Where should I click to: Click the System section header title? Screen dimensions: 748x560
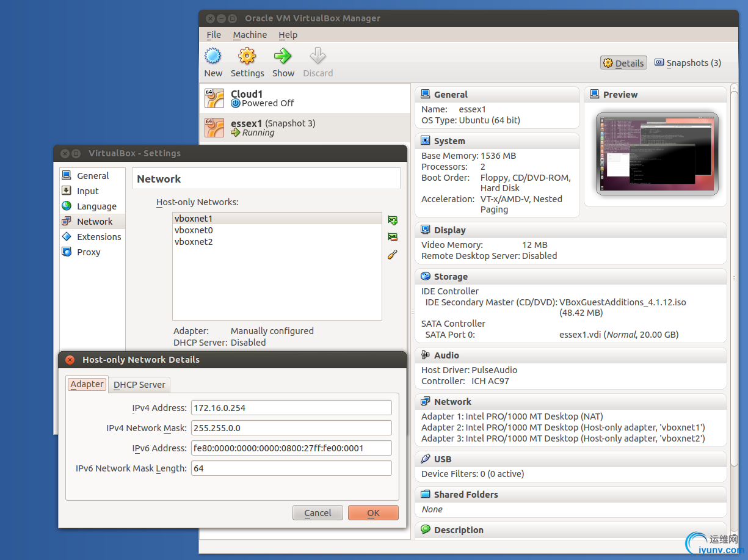449,141
